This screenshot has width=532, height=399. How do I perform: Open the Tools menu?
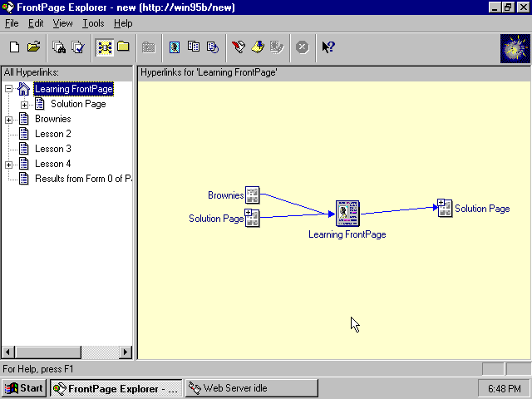pyautogui.click(x=93, y=23)
